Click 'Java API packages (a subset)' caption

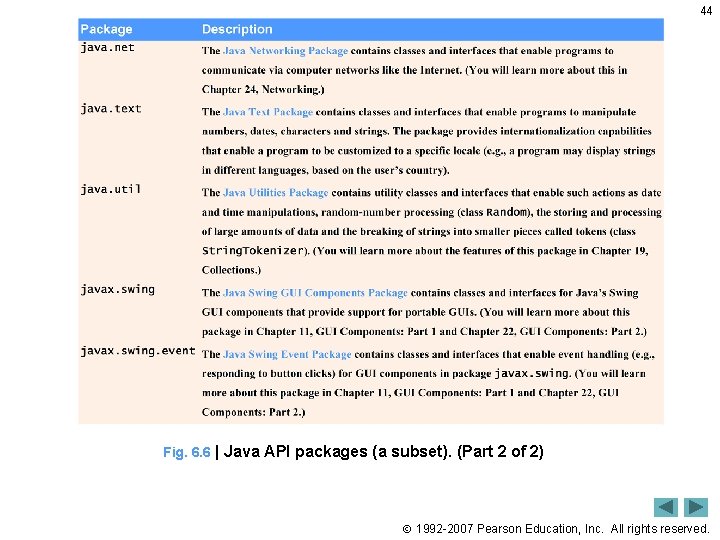coord(338,452)
